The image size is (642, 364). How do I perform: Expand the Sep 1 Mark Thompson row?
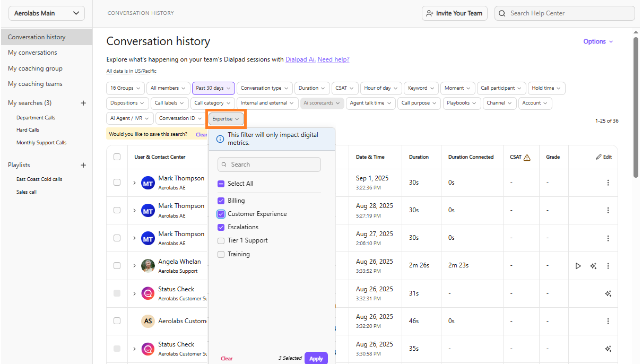click(134, 183)
